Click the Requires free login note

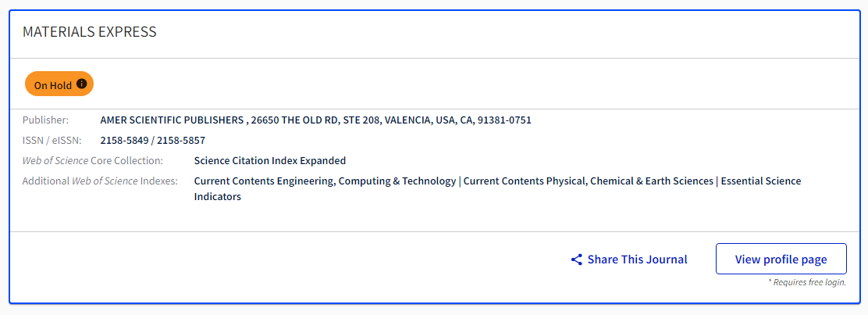click(x=807, y=282)
